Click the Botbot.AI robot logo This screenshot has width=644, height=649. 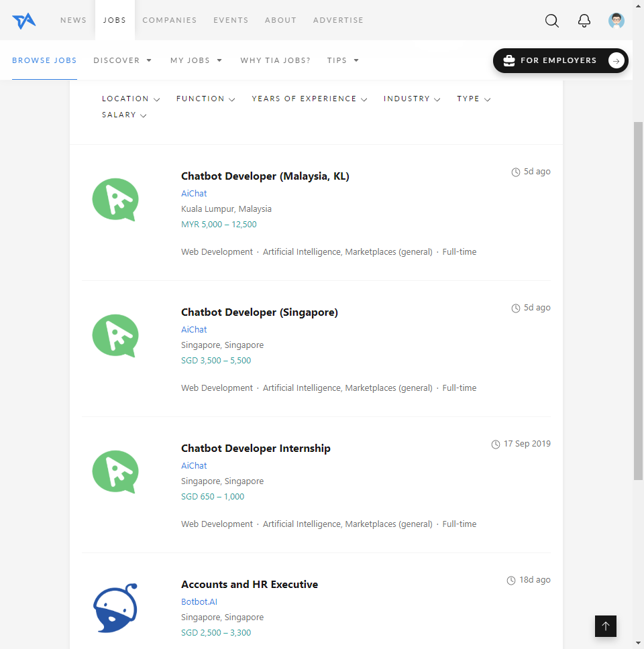115,607
